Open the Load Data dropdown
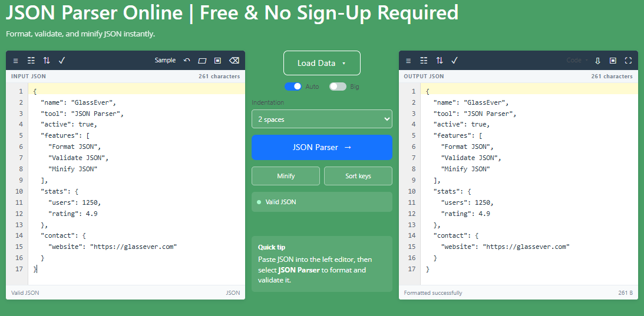Screen dimensions: 644x316 (x=322, y=63)
